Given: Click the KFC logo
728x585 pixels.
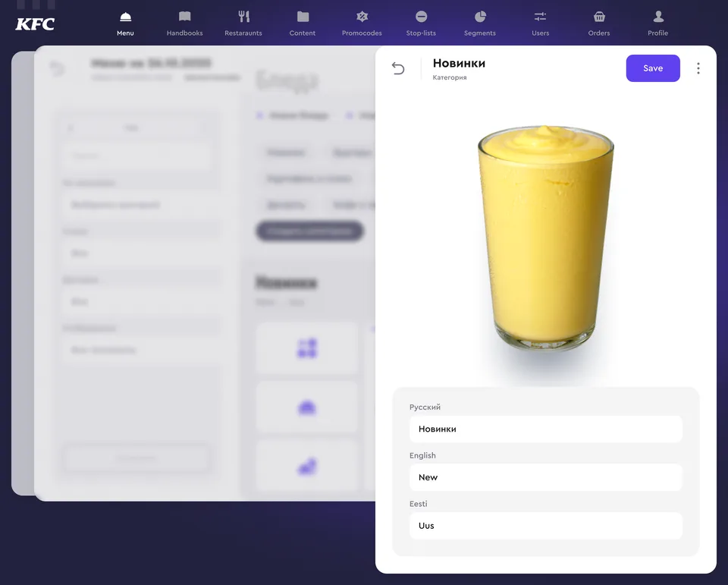Looking at the screenshot, I should click(x=35, y=24).
